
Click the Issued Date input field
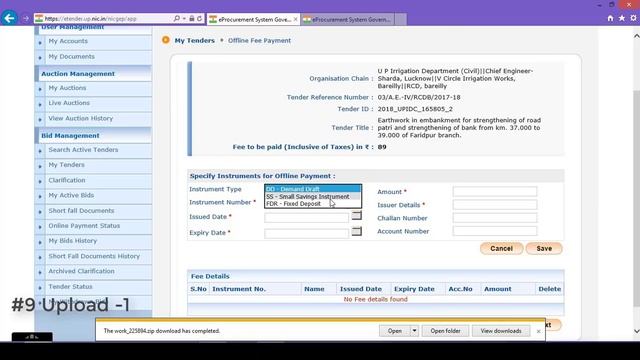tap(307, 218)
